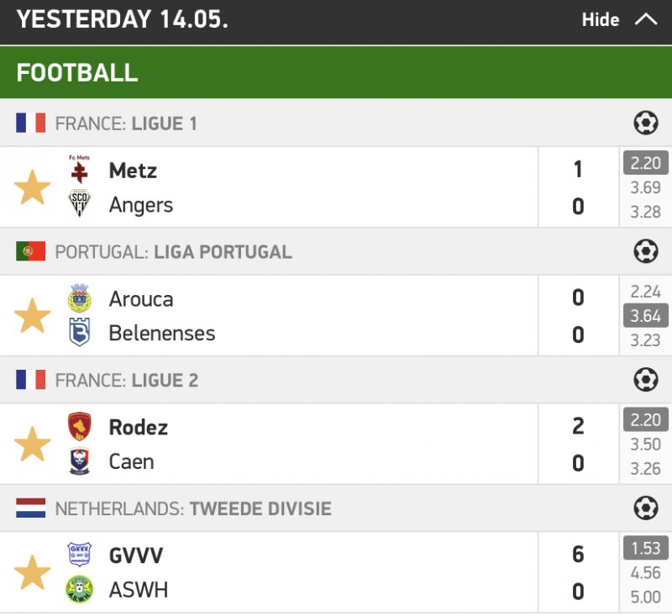Collapse yesterday's section with the up chevron
This screenshot has width=672, height=616.
[x=646, y=19]
